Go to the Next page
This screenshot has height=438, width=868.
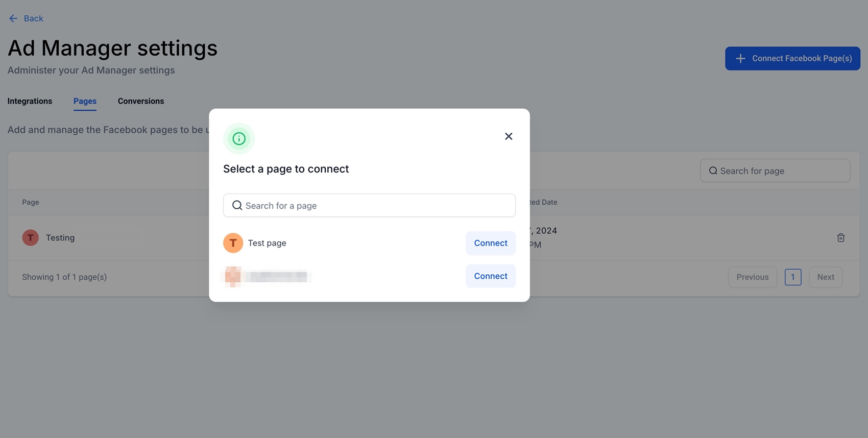click(825, 277)
